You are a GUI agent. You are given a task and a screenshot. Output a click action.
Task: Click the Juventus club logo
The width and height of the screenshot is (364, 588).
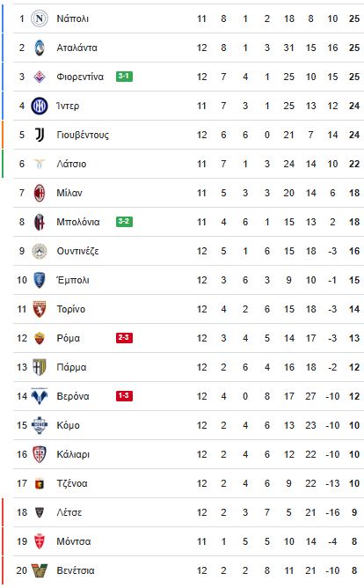point(40,135)
